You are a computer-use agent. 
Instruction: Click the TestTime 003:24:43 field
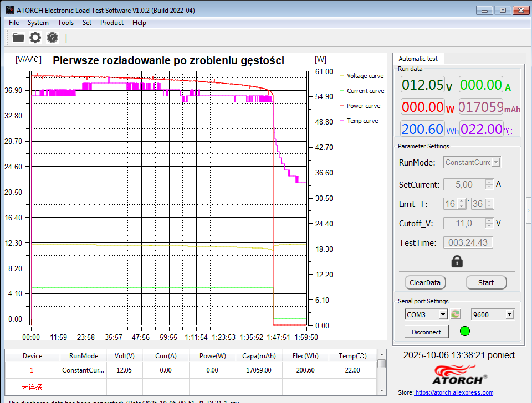point(468,242)
